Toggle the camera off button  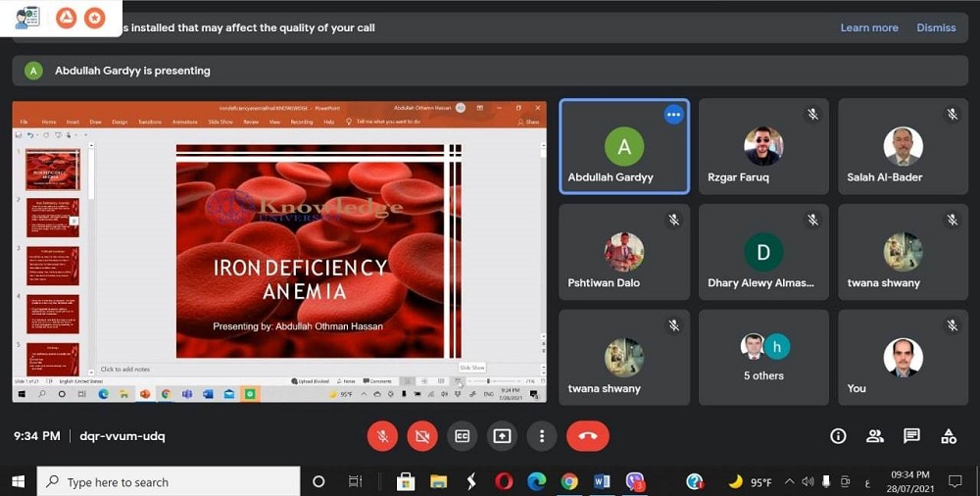pos(422,436)
